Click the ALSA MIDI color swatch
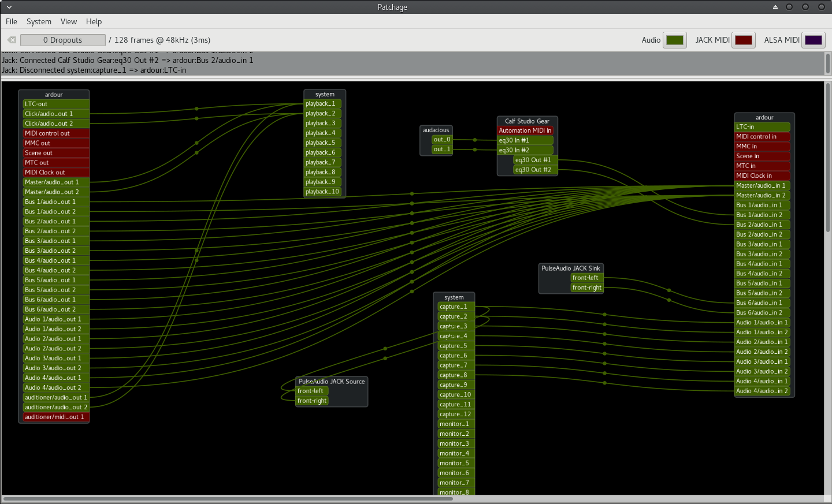 [814, 40]
